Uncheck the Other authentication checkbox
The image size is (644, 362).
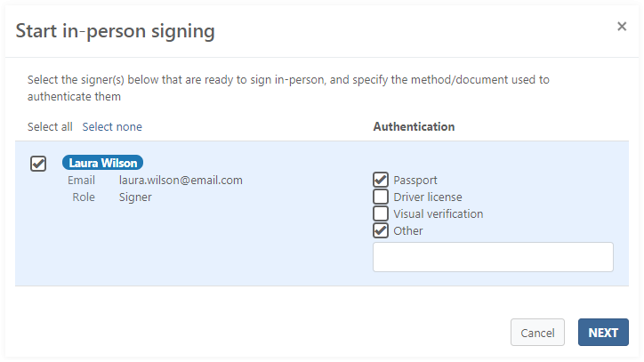pos(381,230)
